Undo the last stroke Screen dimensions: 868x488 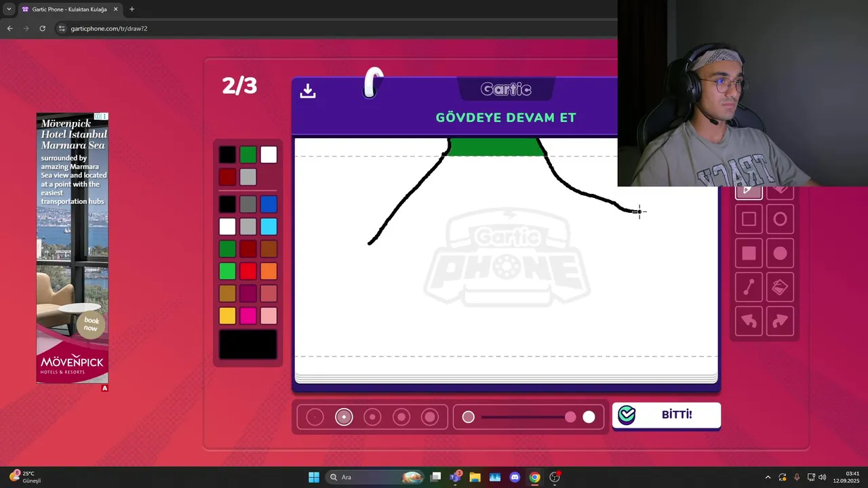(x=749, y=321)
